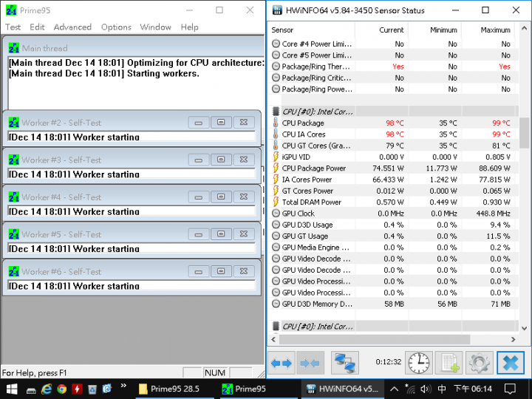532x399 pixels.
Task: Click the HWiNFO64 title bar app icon
Action: point(277,10)
